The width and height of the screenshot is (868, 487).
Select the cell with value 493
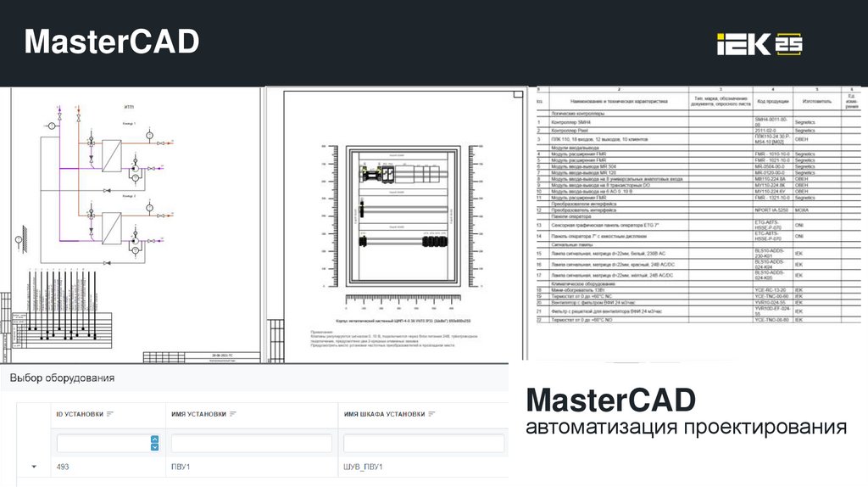63,467
